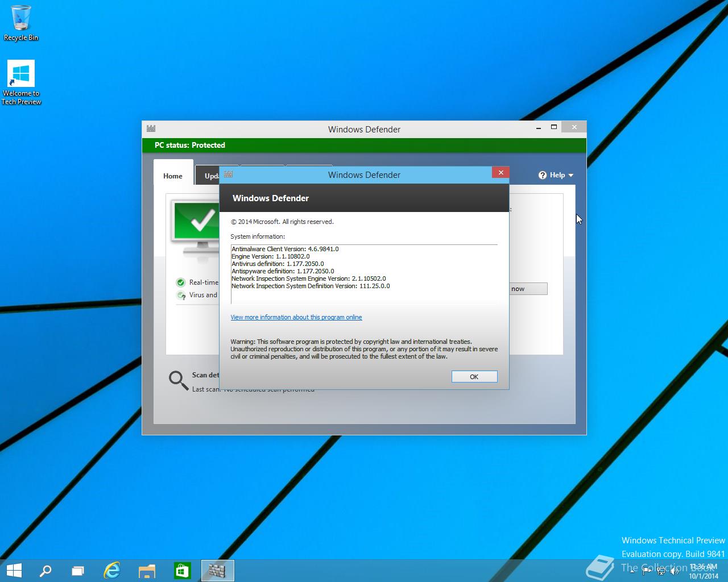Maximize the main Windows Defender window
Image resolution: width=728 pixels, height=582 pixels.
click(x=553, y=127)
